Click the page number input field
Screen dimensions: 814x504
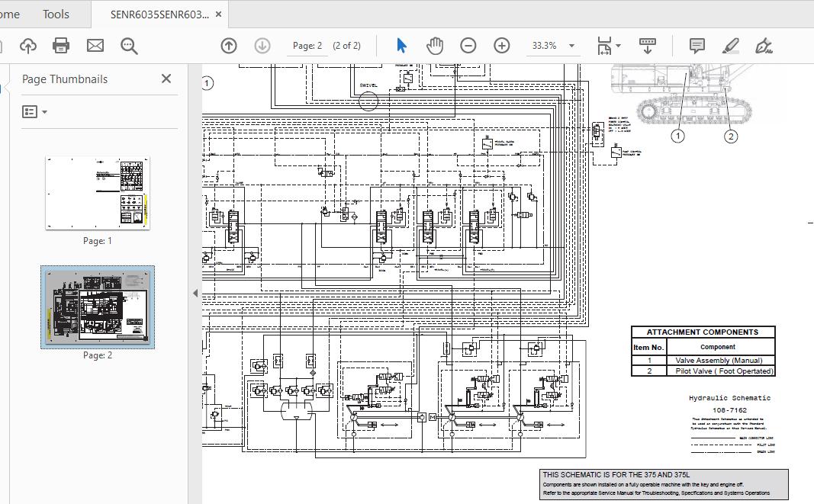click(307, 46)
